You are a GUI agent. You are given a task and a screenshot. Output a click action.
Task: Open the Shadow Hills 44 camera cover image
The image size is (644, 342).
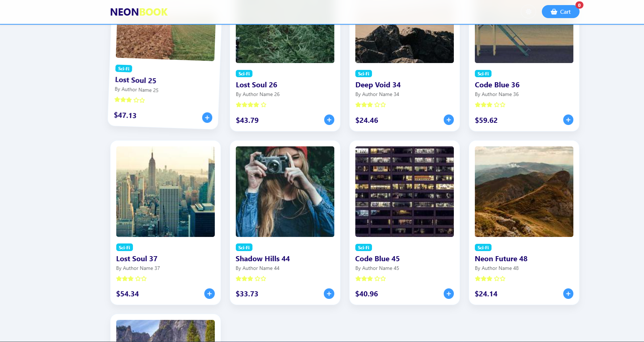(285, 192)
